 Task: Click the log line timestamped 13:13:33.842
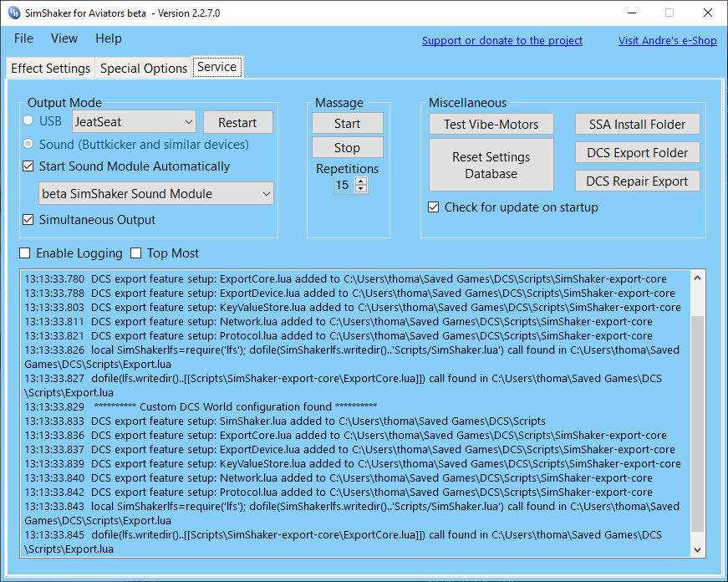(x=339, y=492)
